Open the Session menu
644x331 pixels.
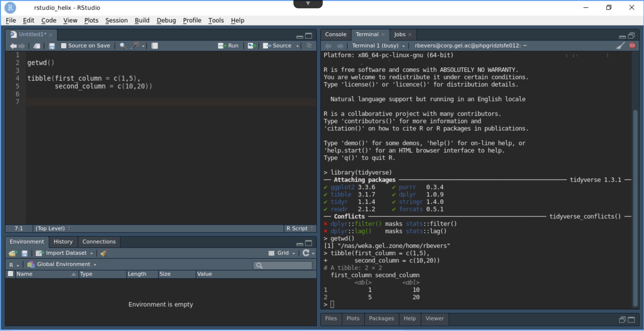[116, 20]
